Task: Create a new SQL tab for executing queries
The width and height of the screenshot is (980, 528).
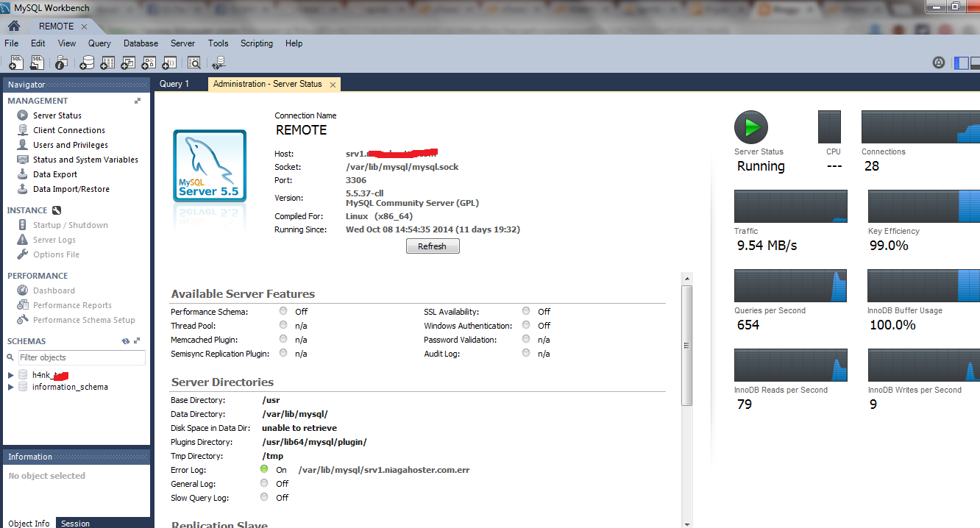Action: click(x=15, y=63)
